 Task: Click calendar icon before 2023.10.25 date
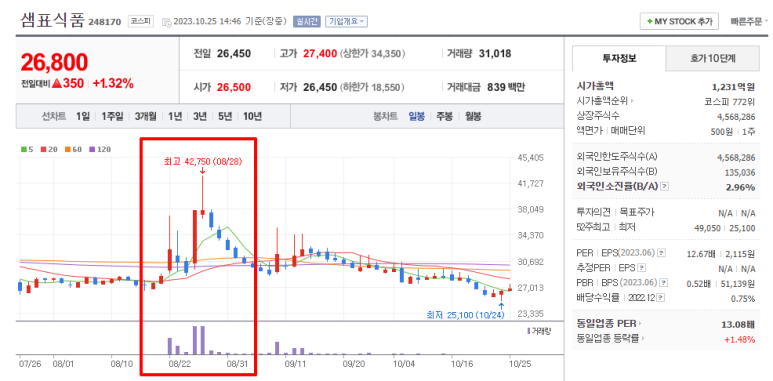(x=166, y=22)
